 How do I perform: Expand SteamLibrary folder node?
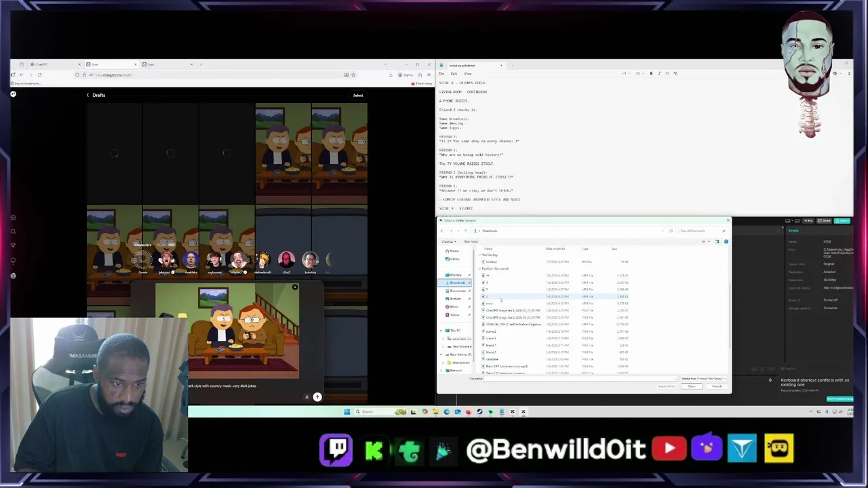click(443, 363)
